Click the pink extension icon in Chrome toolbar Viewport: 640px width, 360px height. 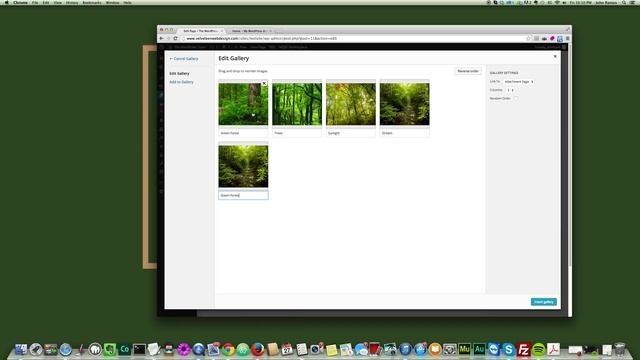[552, 38]
